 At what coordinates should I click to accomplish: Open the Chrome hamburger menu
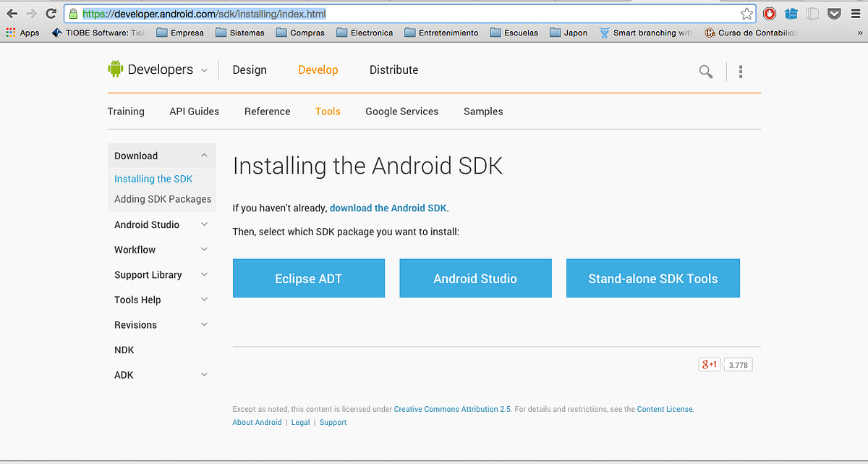[856, 13]
